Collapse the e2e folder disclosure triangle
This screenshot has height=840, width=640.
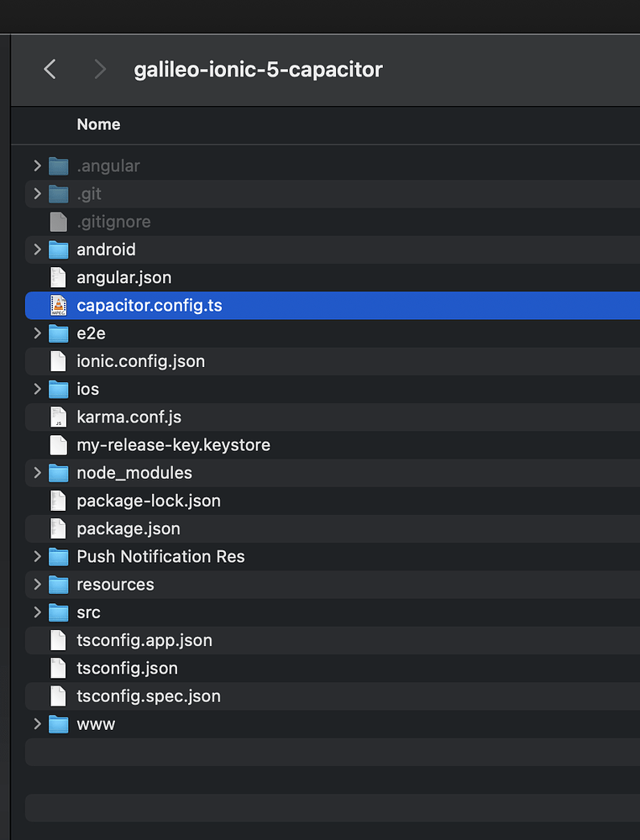(37, 333)
